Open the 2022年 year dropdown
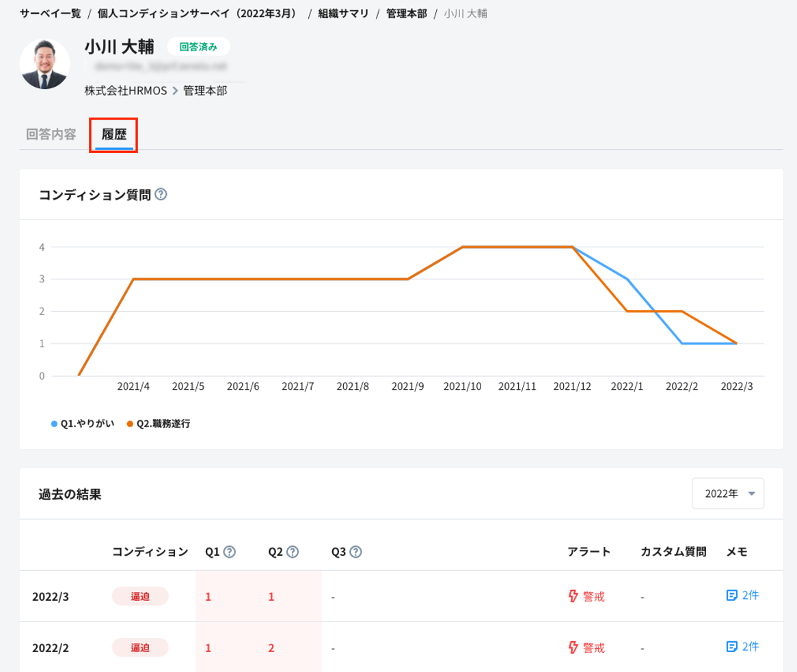797x672 pixels. pos(728,494)
